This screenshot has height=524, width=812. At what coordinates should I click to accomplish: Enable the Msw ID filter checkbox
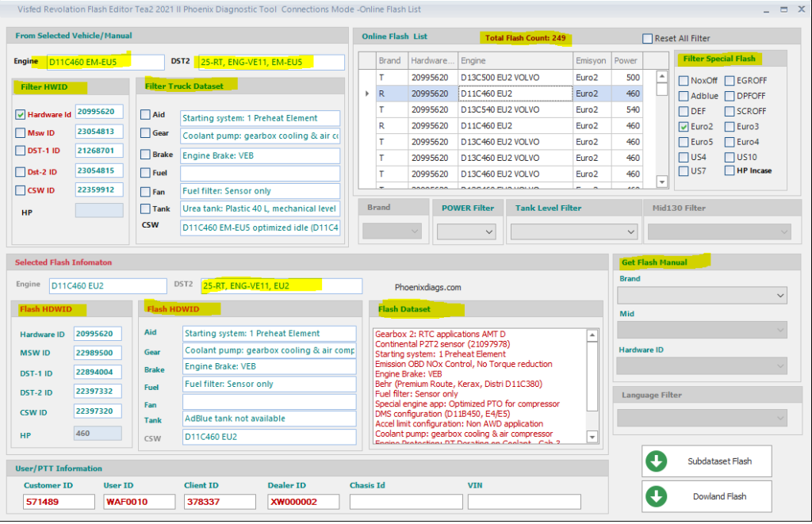pyautogui.click(x=20, y=133)
